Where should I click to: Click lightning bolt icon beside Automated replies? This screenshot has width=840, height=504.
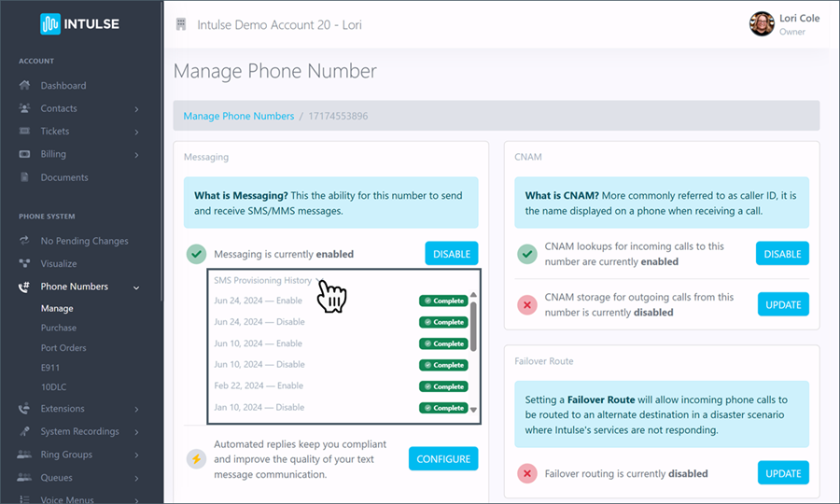click(197, 459)
